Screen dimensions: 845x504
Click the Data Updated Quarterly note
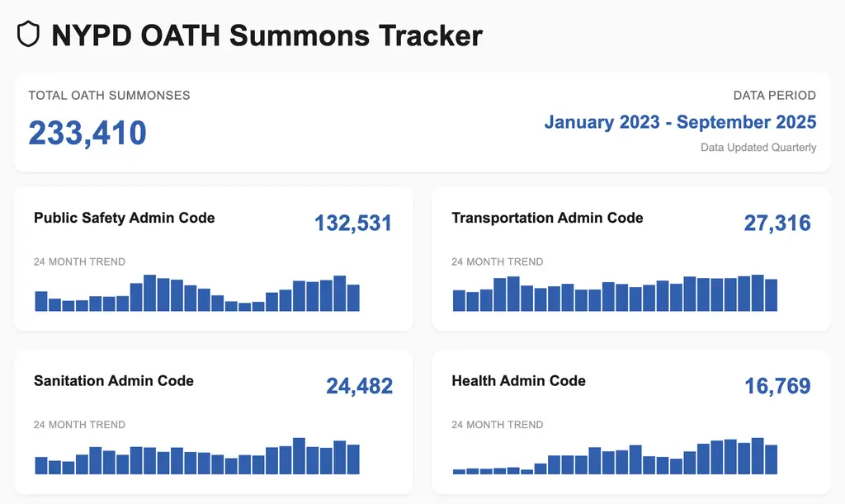(x=758, y=148)
